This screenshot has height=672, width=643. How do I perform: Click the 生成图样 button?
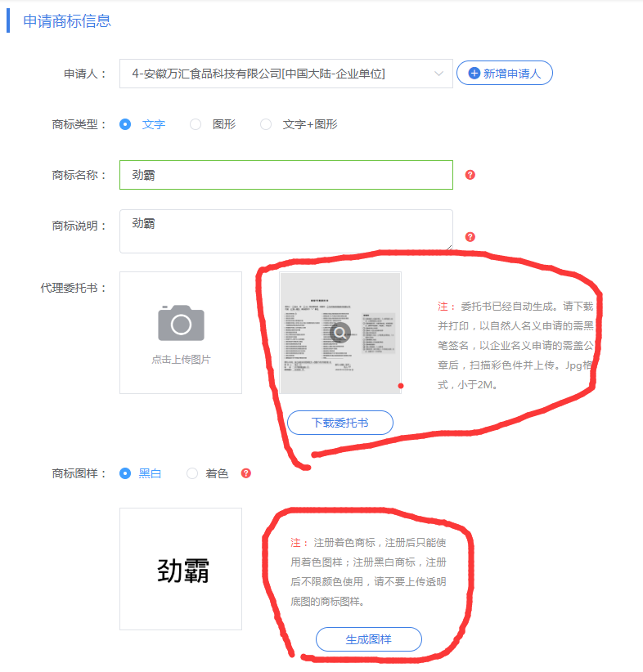(x=369, y=639)
